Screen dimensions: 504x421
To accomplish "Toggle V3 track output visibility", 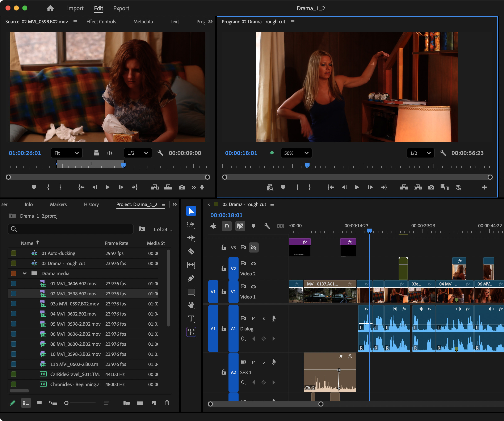I will click(253, 247).
